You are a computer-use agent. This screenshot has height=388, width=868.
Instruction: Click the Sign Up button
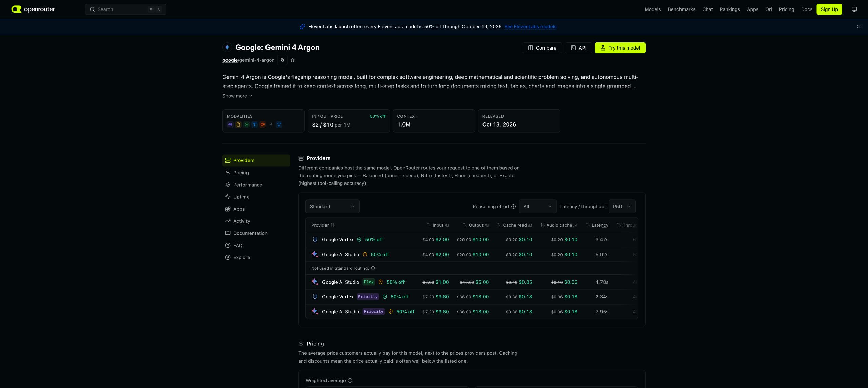pyautogui.click(x=829, y=9)
